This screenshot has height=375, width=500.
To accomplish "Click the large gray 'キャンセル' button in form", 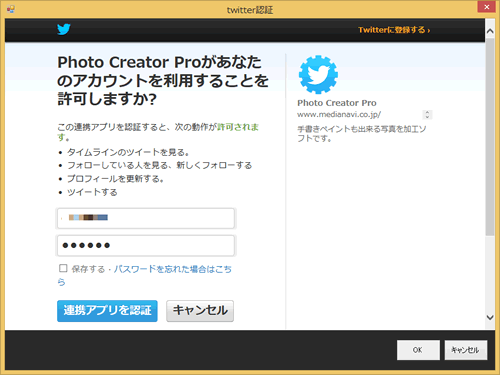I will 200,311.
